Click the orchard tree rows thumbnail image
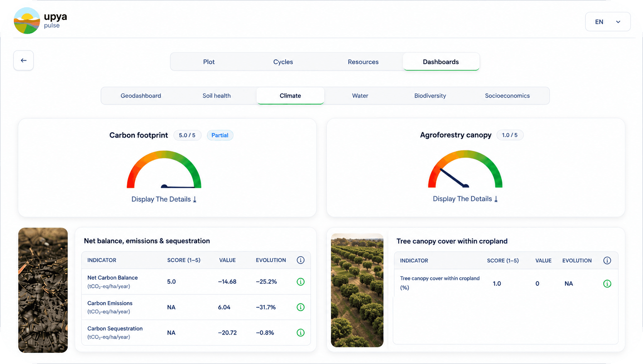The image size is (643, 364). click(x=357, y=290)
